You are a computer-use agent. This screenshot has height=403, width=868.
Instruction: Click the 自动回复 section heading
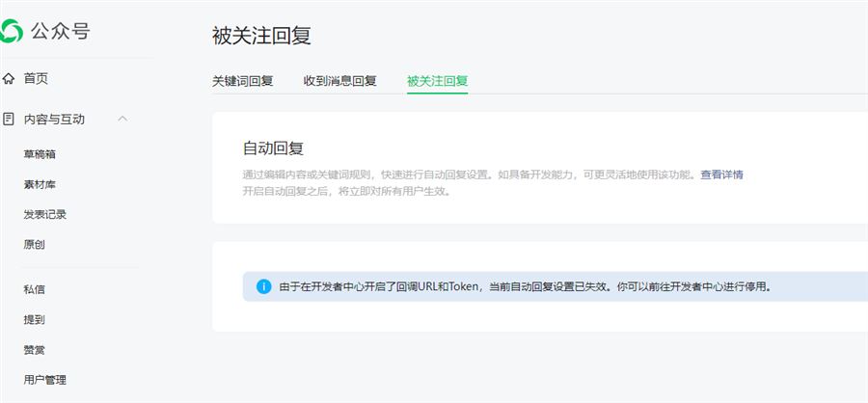point(273,148)
